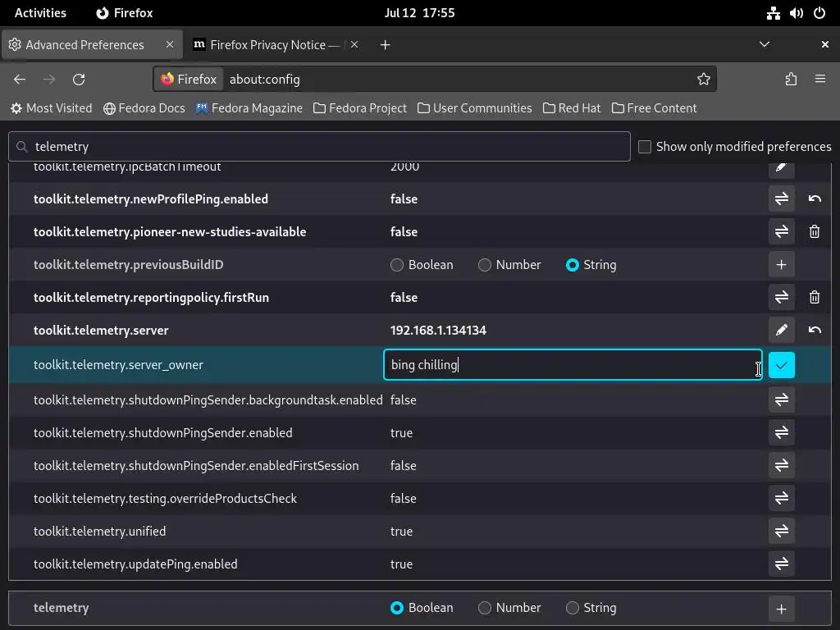Screen dimensions: 840x630
Task: Select Number type for new telemetry pref
Action: pos(484,608)
